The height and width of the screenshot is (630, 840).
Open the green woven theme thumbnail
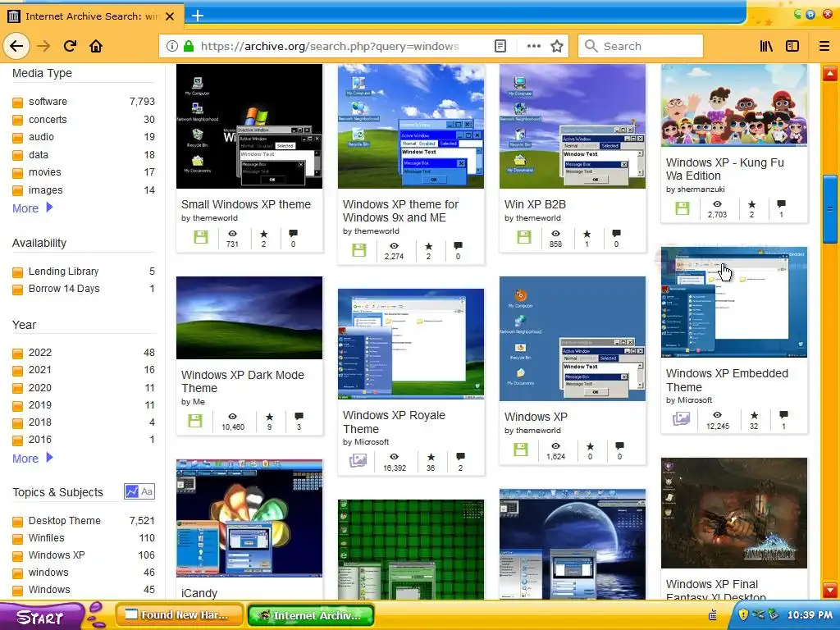click(x=411, y=549)
